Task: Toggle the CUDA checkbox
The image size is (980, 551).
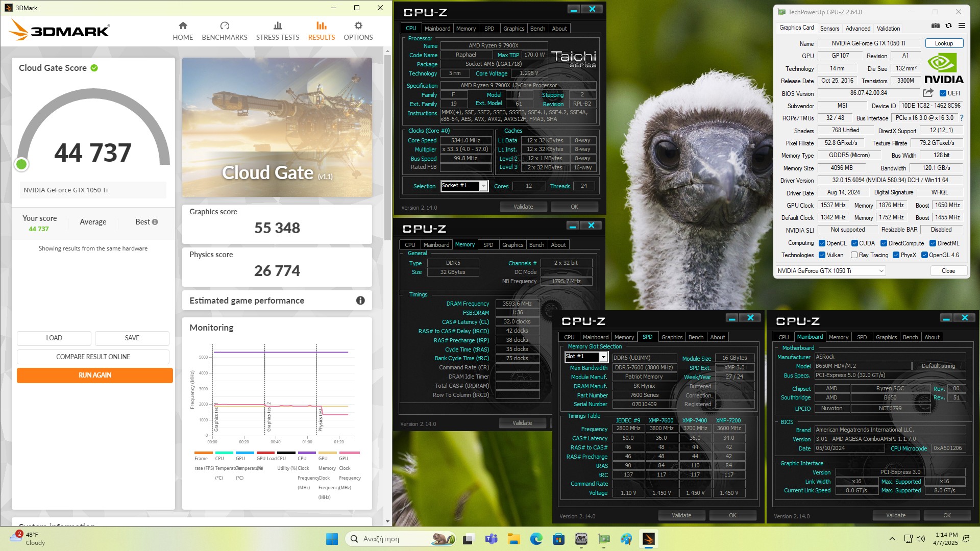Action: [x=854, y=243]
